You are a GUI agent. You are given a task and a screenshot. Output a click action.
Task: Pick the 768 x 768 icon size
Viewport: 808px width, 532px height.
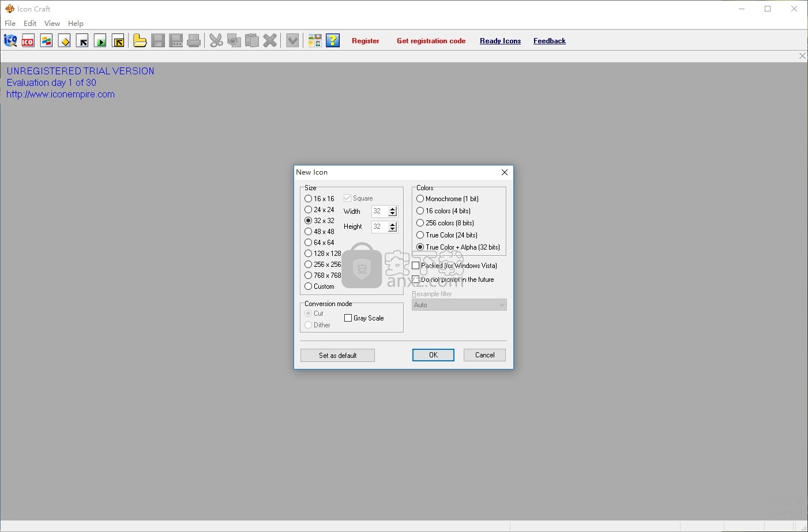(323, 276)
